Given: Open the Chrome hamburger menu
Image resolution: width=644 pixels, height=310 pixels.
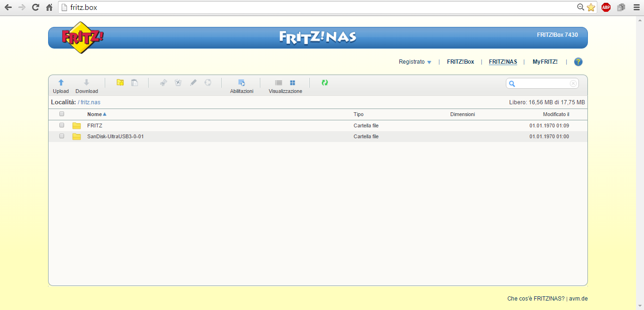Looking at the screenshot, I should point(636,7).
